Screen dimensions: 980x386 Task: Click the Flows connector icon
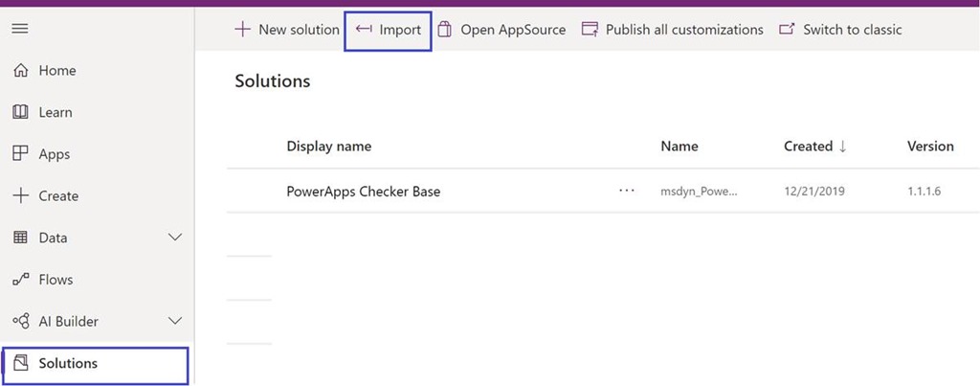(20, 280)
